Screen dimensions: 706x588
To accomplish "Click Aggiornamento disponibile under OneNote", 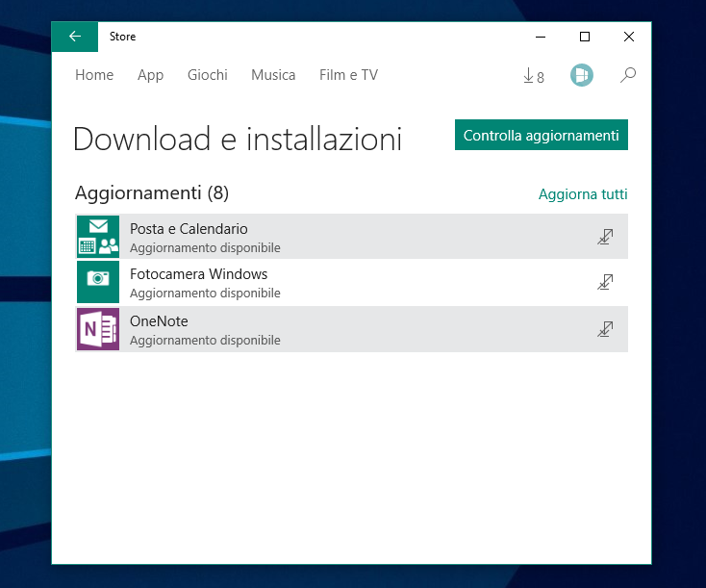I will click(205, 340).
